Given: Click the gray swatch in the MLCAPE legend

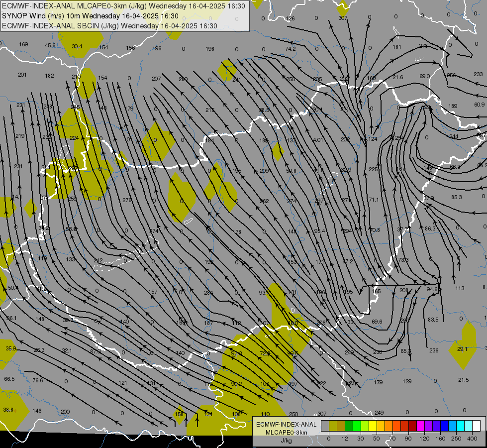Looking at the screenshot, I should pyautogui.click(x=325, y=426).
